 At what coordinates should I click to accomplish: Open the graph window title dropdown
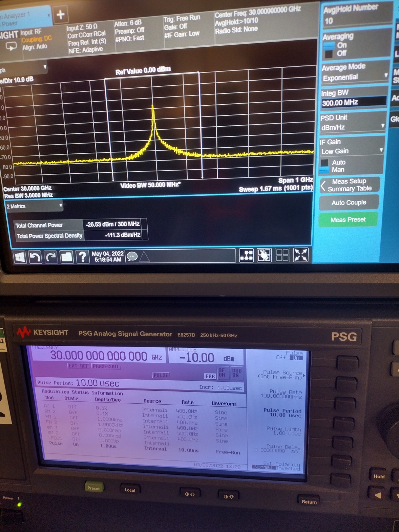click(45, 67)
